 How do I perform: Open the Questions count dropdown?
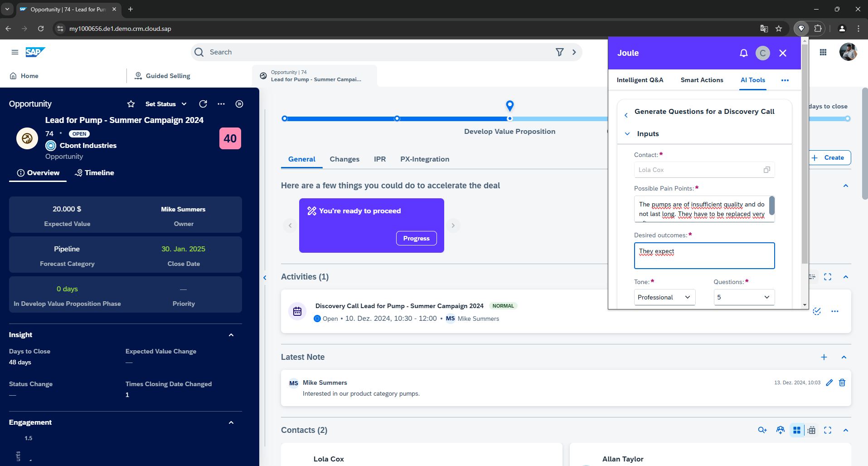click(744, 297)
